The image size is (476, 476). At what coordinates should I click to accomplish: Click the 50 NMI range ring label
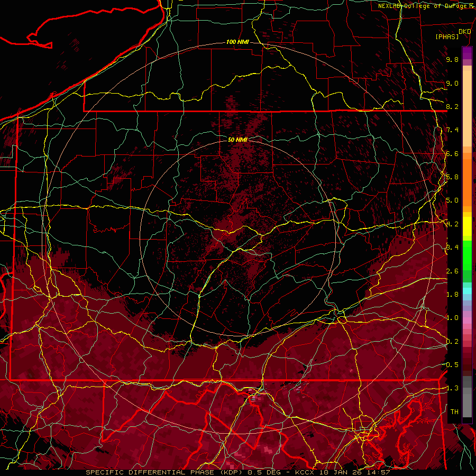pyautogui.click(x=237, y=140)
